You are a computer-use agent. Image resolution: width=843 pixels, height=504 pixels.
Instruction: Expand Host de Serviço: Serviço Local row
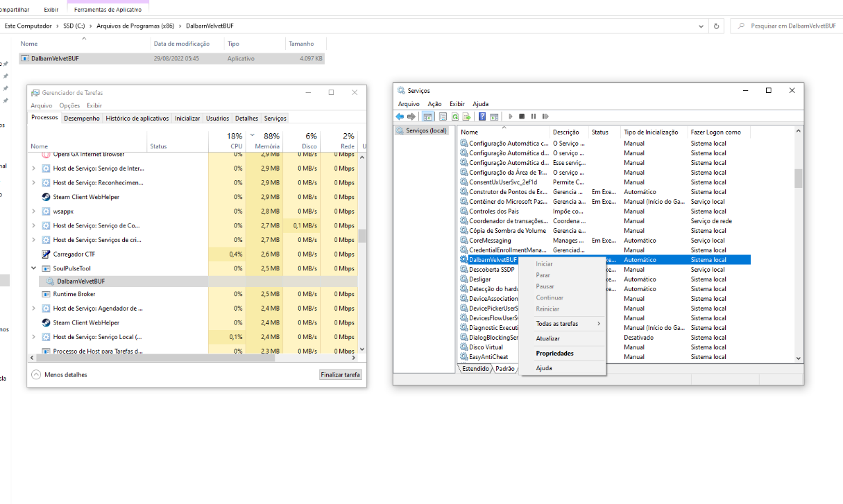coord(33,337)
